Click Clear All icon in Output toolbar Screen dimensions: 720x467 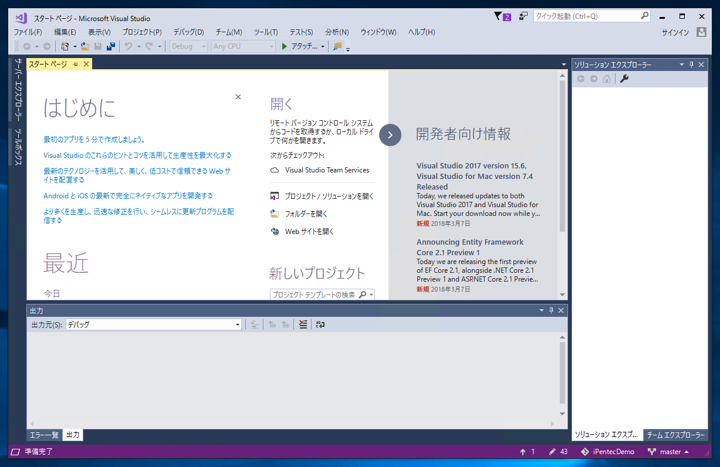point(303,325)
